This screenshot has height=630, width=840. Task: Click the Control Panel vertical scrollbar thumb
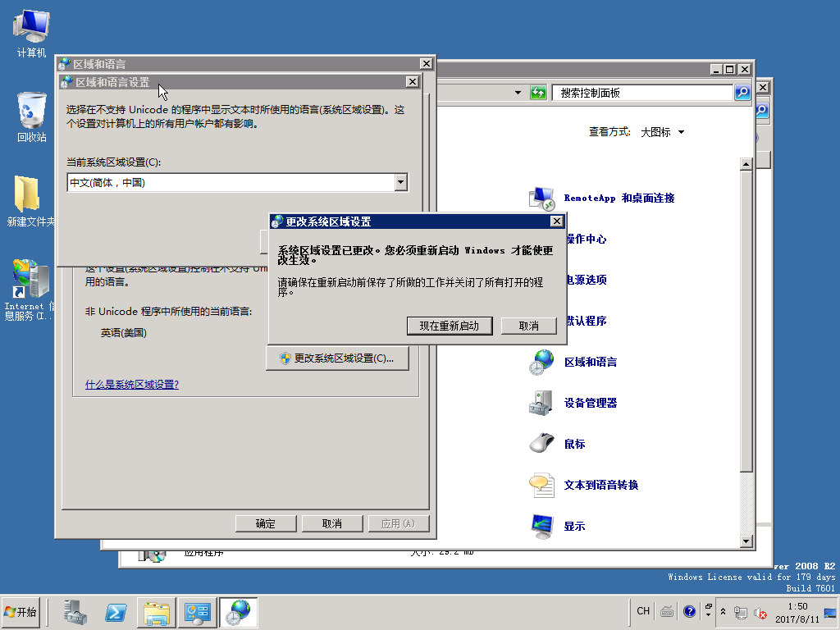click(746, 322)
